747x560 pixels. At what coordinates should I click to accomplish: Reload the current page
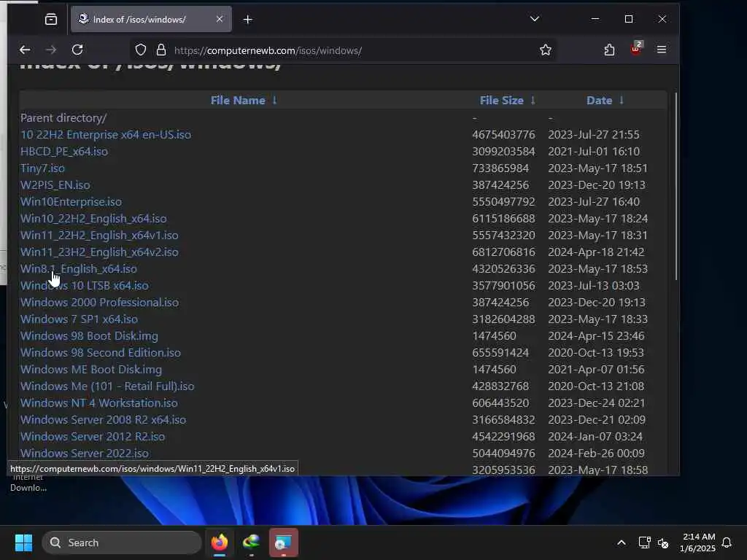click(x=77, y=50)
